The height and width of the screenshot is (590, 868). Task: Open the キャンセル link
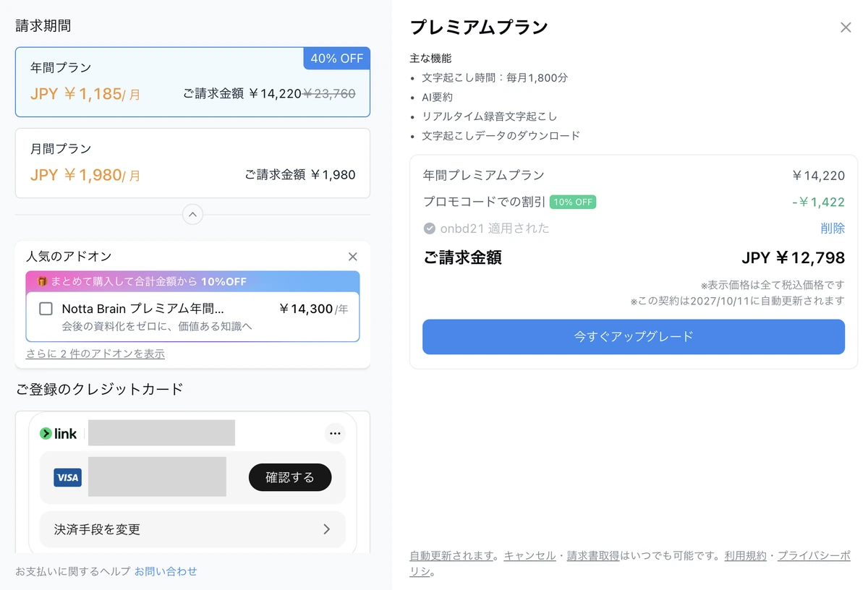coord(529,556)
